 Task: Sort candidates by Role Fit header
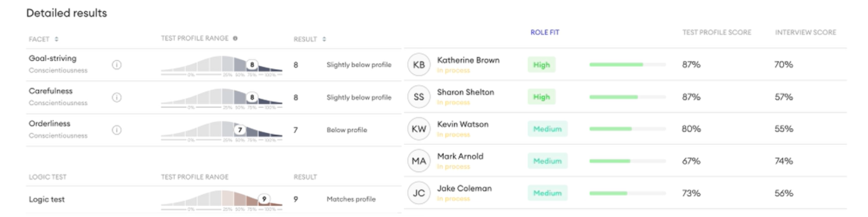545,32
